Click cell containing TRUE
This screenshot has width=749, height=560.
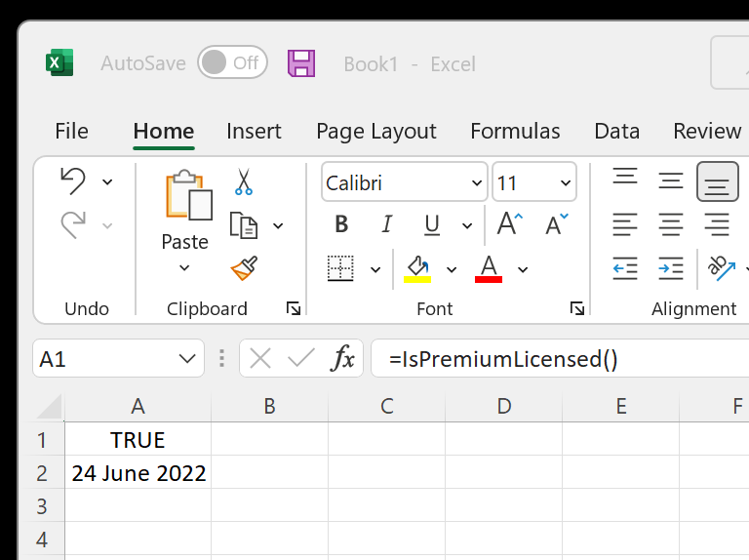138,439
